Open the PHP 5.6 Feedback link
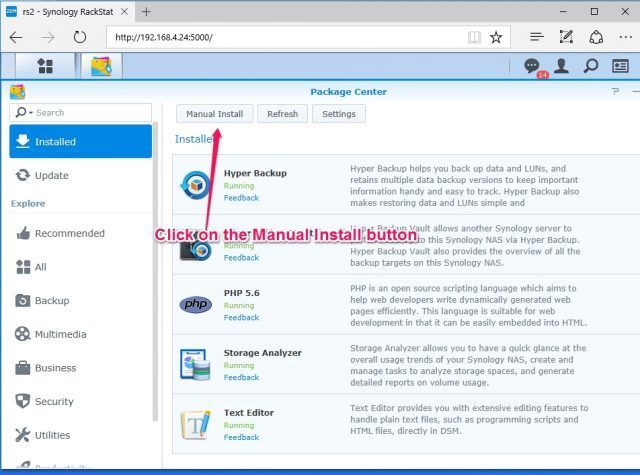Image resolution: width=640 pixels, height=475 pixels. point(241,317)
